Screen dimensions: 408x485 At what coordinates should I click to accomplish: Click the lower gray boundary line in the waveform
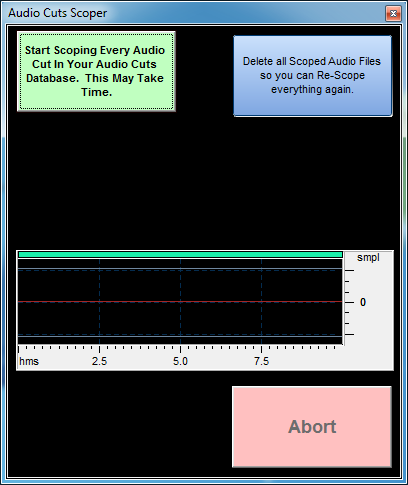(180, 337)
